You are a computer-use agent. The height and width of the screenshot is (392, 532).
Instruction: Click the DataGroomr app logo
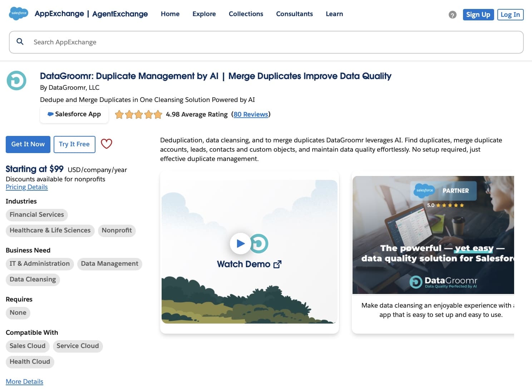pos(16,81)
